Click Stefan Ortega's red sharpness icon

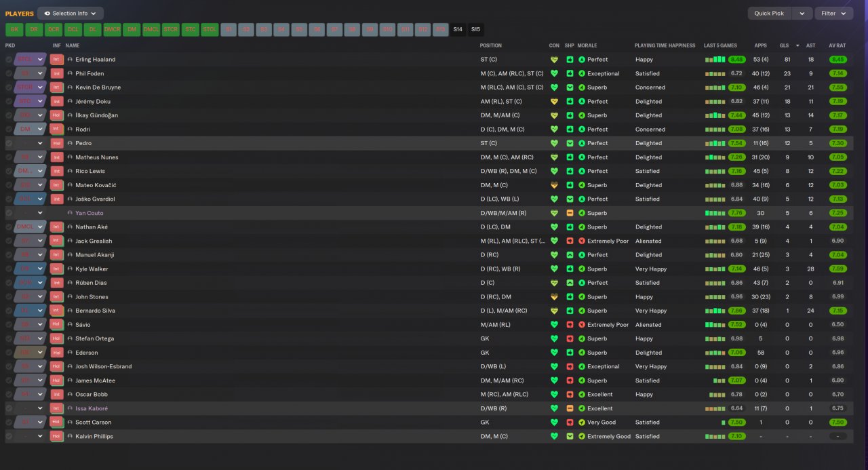570,338
